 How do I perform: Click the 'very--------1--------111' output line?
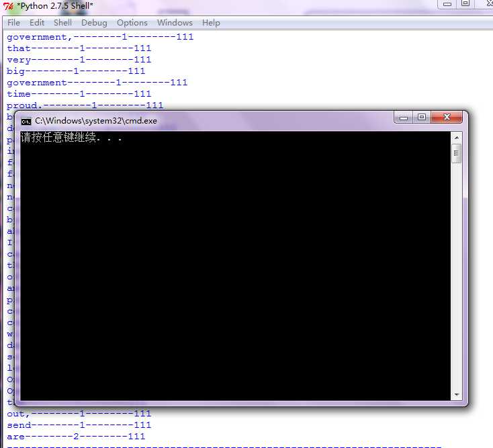click(x=79, y=60)
